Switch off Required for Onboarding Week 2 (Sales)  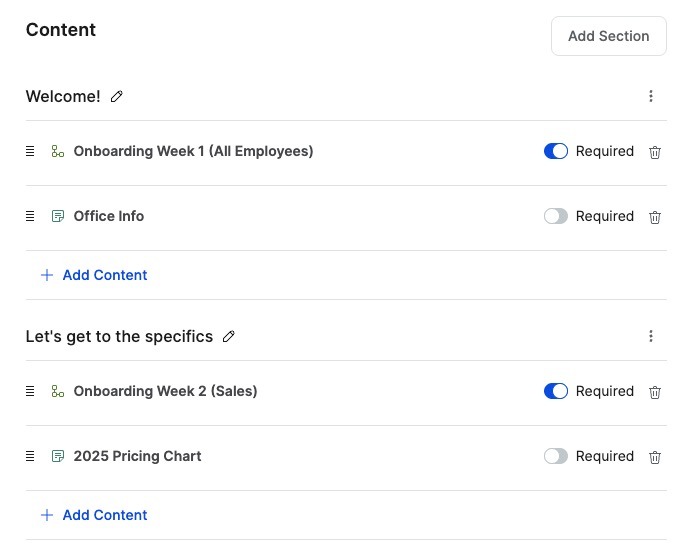click(555, 391)
